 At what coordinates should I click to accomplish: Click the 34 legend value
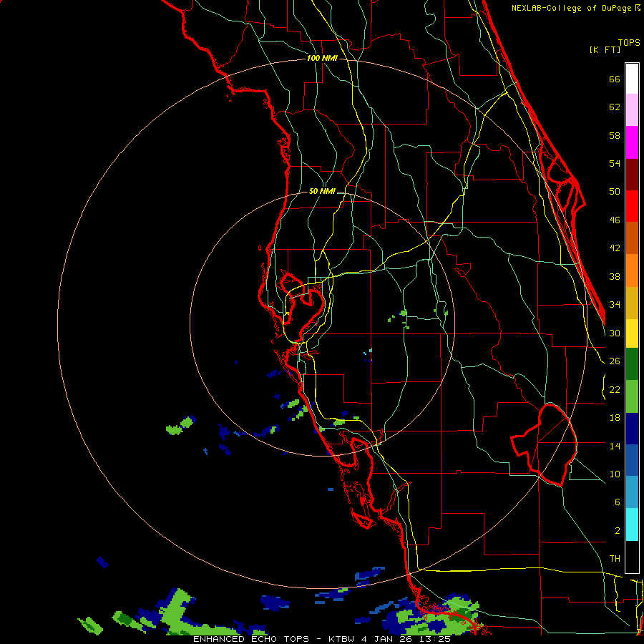point(615,305)
